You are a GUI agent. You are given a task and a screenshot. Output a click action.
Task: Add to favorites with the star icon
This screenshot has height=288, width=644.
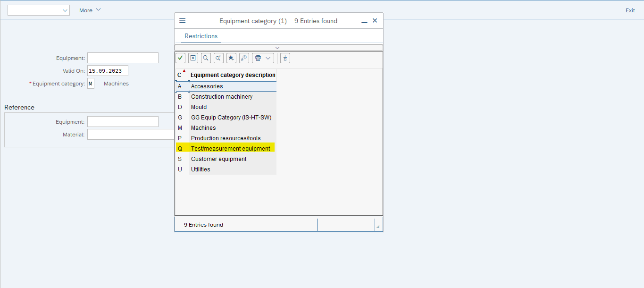coord(231,58)
